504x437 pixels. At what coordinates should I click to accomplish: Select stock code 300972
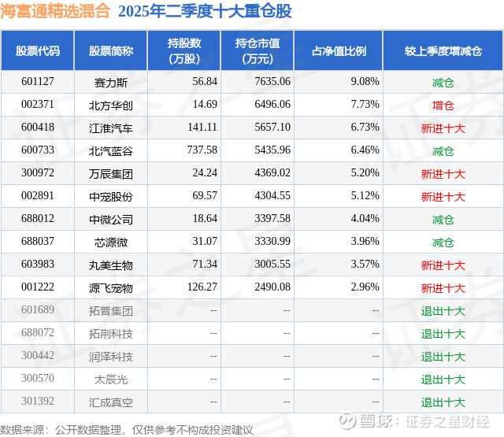(38, 173)
